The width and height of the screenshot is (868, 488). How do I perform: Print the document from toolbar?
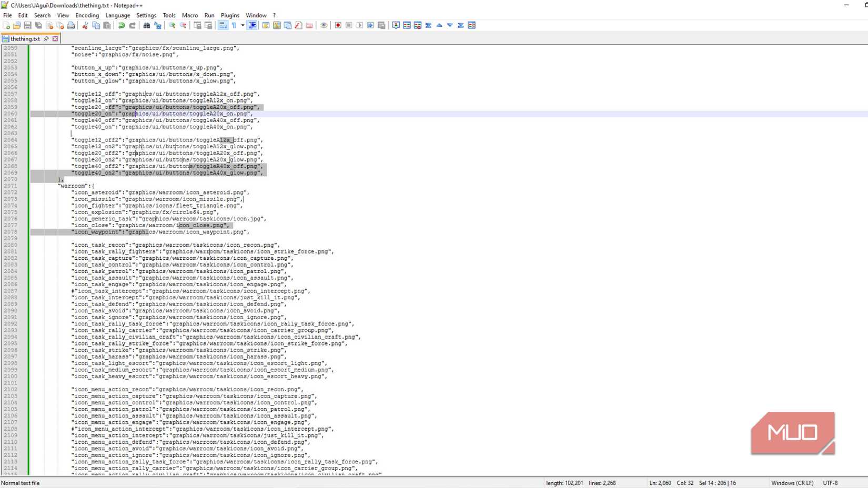click(x=71, y=25)
